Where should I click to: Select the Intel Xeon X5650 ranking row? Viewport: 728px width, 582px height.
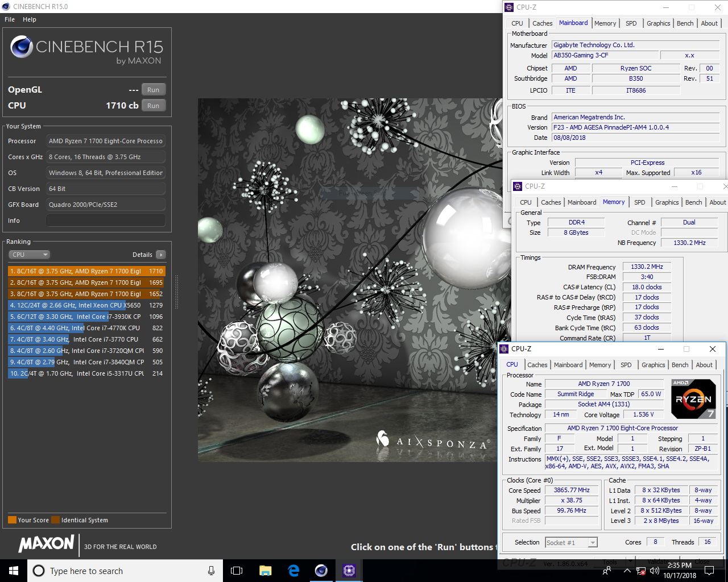pos(86,305)
